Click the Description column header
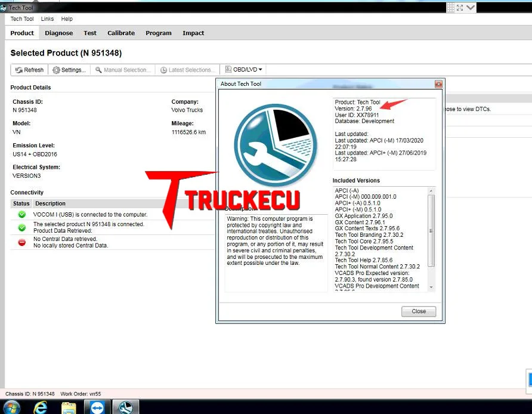This screenshot has height=414, width=532. [50, 203]
